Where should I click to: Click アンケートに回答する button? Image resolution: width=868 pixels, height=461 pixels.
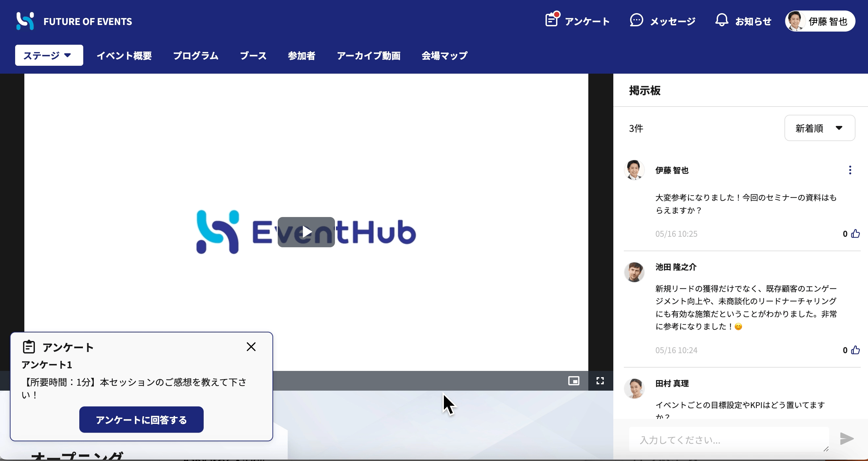(x=141, y=420)
